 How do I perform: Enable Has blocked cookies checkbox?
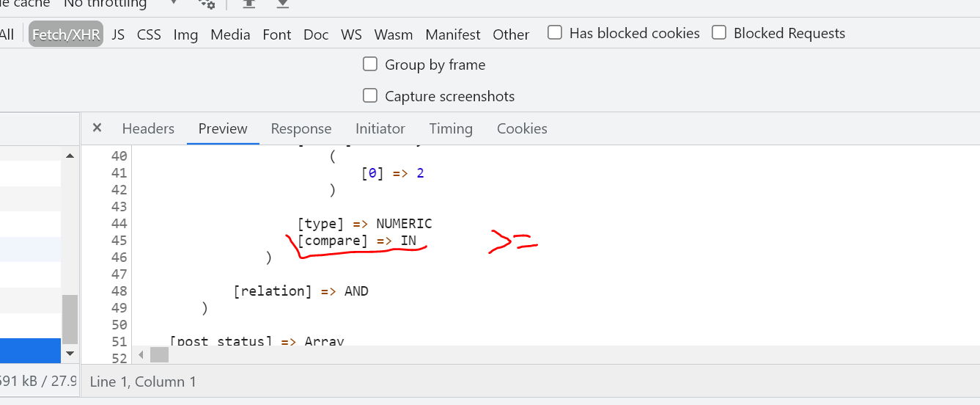point(556,33)
